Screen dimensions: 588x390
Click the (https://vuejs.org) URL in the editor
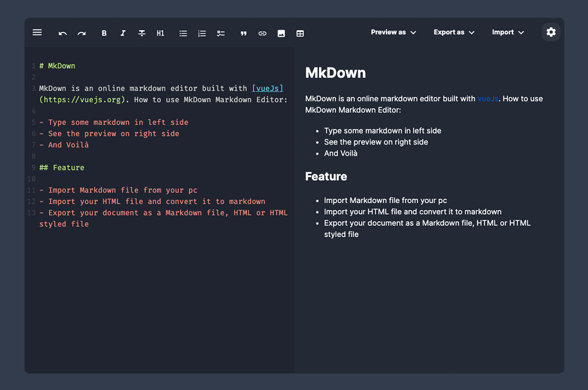[x=82, y=100]
